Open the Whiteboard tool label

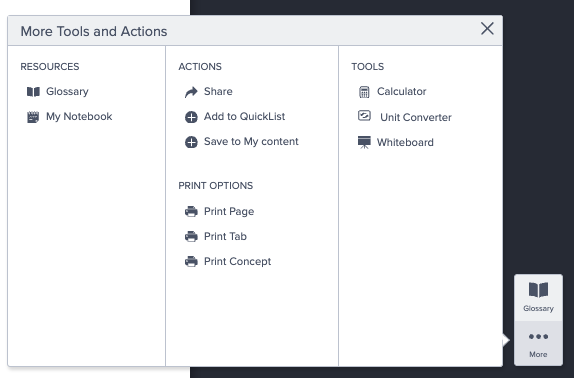[405, 142]
